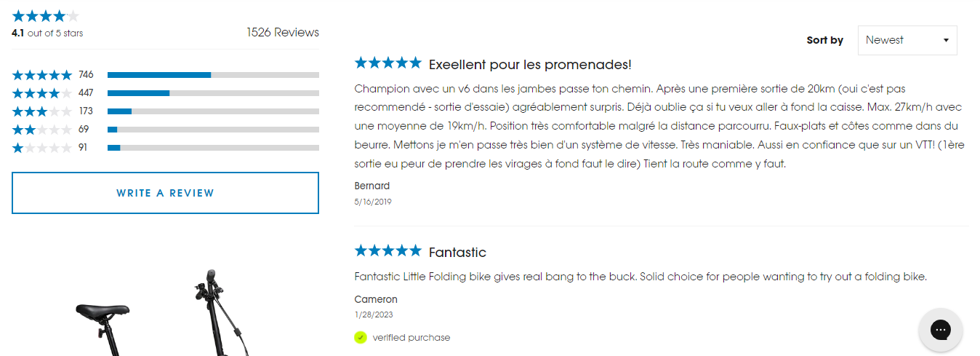Select the 5-star histogram bar

[x=213, y=75]
